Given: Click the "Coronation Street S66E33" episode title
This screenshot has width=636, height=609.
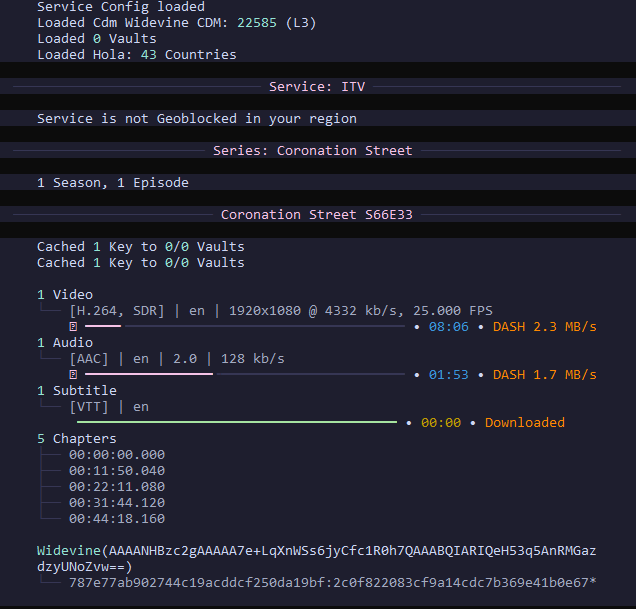Looking at the screenshot, I should tap(316, 215).
